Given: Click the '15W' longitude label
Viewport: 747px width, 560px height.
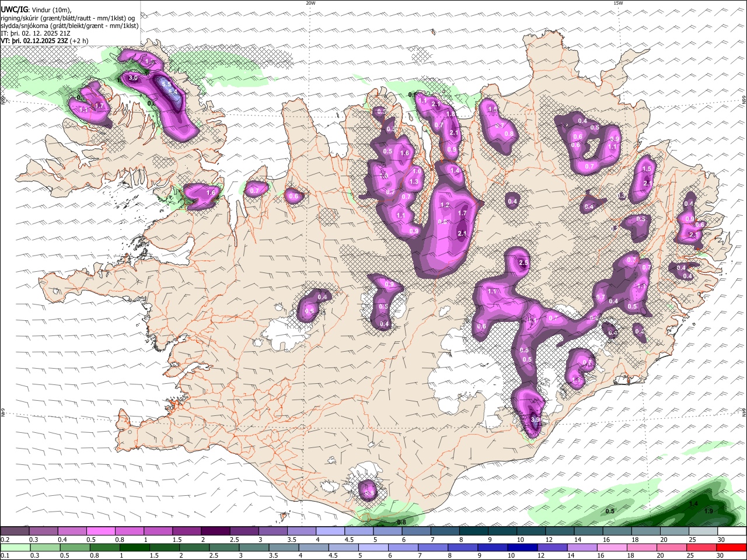Looking at the screenshot, I should 618,3.
